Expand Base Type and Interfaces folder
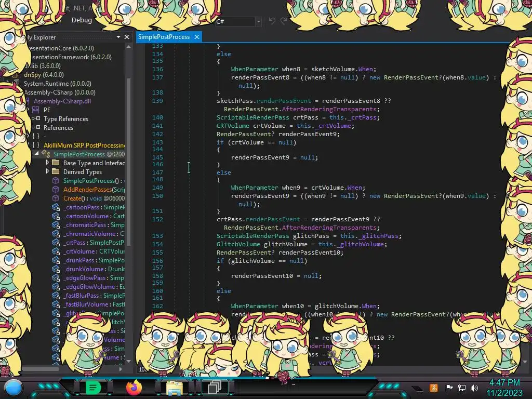 pos(47,163)
